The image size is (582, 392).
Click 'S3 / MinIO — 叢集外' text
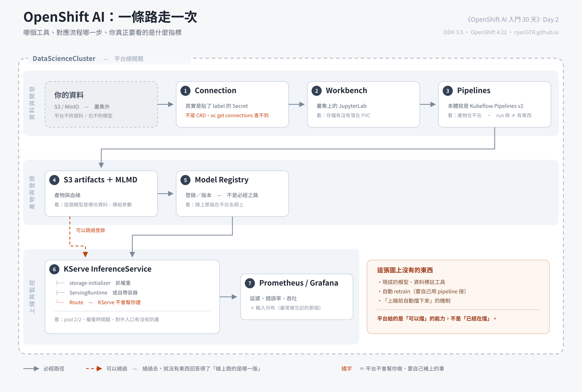[x=82, y=107]
